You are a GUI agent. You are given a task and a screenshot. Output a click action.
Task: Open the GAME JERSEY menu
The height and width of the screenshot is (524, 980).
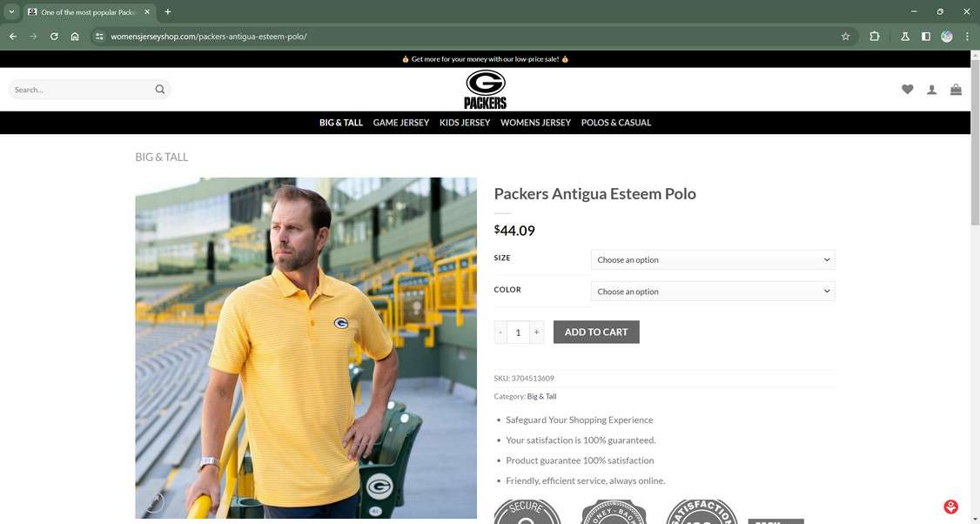click(x=401, y=123)
